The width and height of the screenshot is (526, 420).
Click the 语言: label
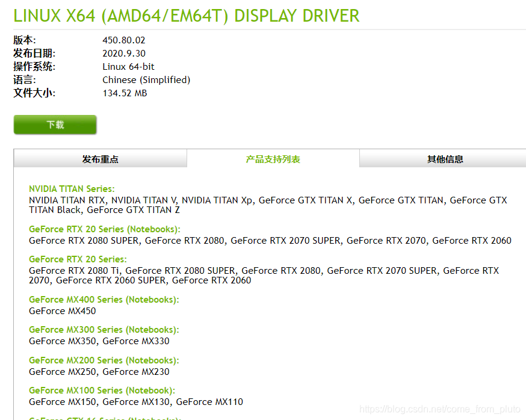(25, 80)
